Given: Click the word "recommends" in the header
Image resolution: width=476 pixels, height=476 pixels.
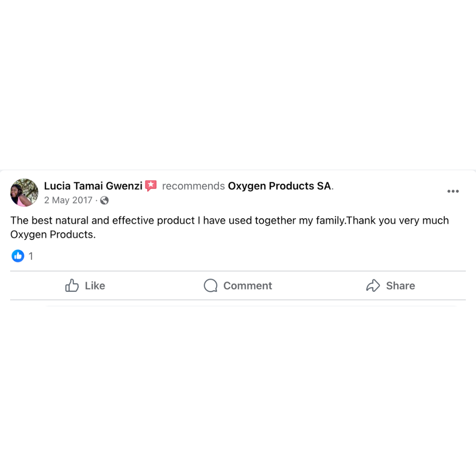Looking at the screenshot, I should [193, 186].
